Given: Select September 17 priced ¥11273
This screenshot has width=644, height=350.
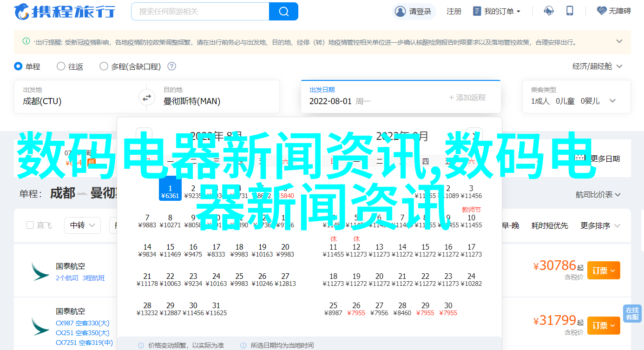Looking at the screenshot, I should (x=471, y=250).
